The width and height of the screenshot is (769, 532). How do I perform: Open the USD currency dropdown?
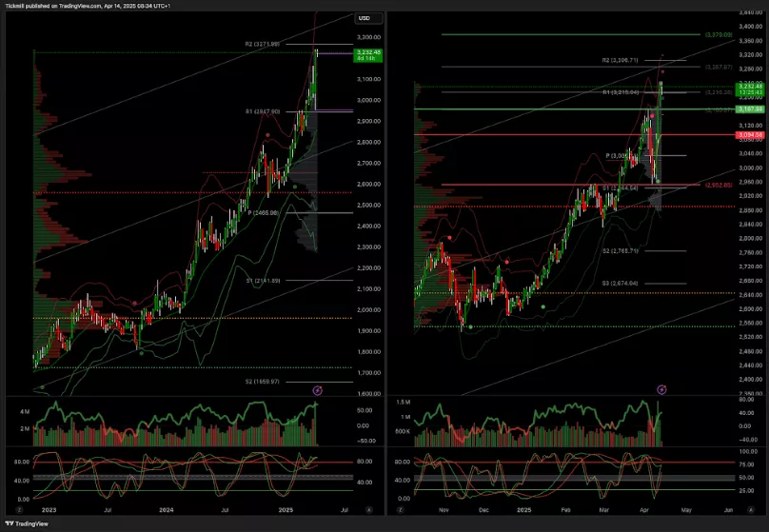point(365,18)
